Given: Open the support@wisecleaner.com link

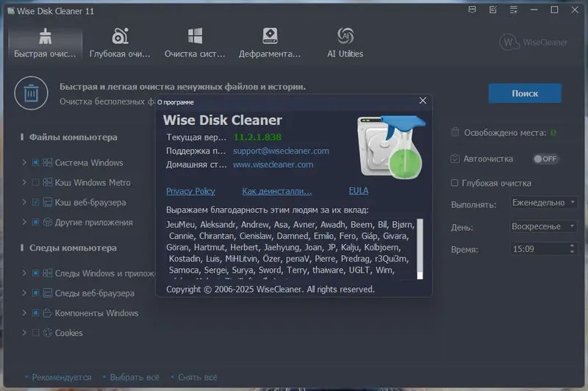Looking at the screenshot, I should pyautogui.click(x=281, y=151).
